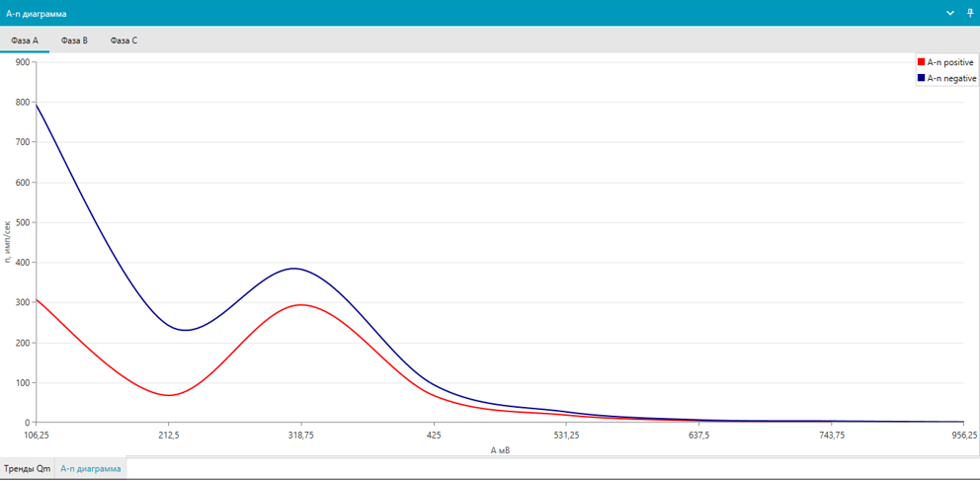Switch to the Фаза C tab
The image size is (980, 481).
tap(123, 40)
